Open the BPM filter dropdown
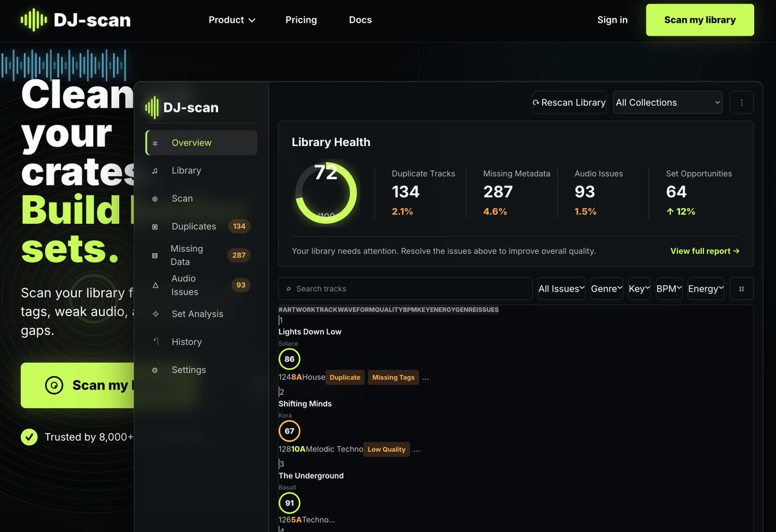 (x=669, y=289)
